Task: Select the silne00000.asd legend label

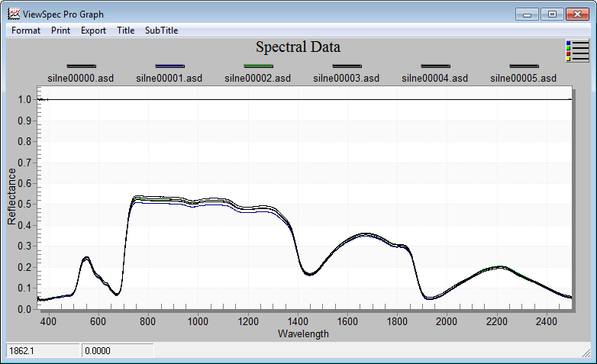Action: point(81,78)
